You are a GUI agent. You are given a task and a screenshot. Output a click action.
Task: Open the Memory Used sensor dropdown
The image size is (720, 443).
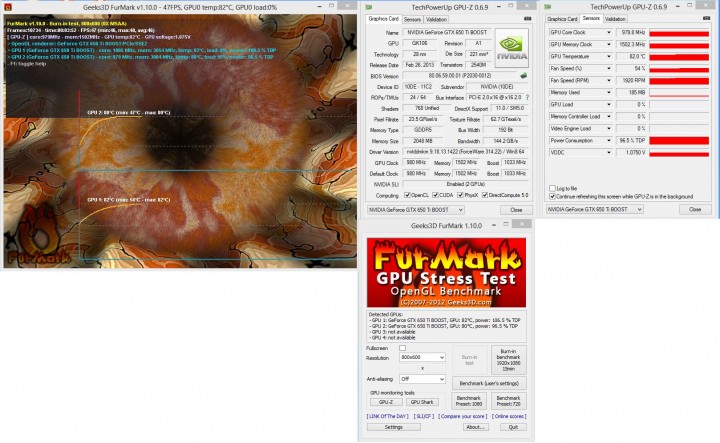608,92
